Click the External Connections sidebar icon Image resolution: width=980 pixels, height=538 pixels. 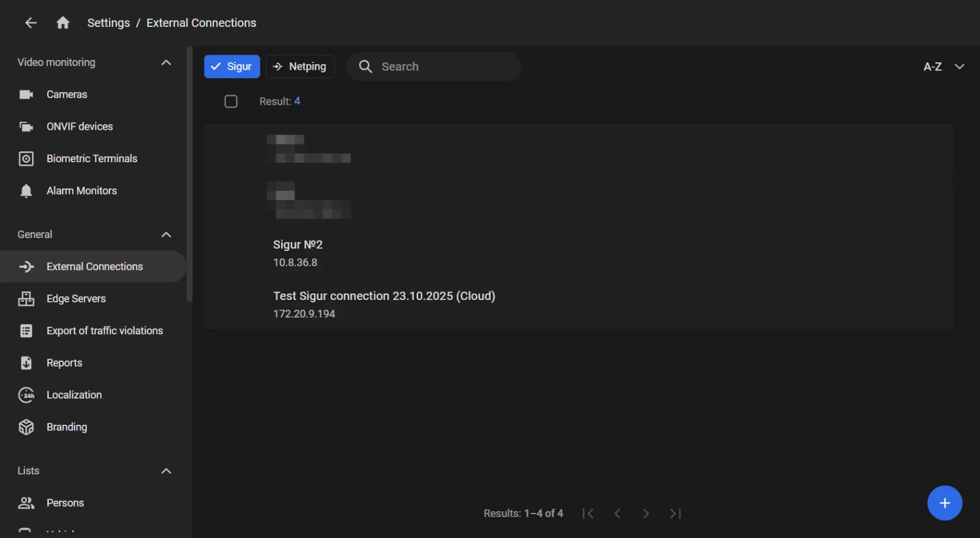(x=26, y=266)
